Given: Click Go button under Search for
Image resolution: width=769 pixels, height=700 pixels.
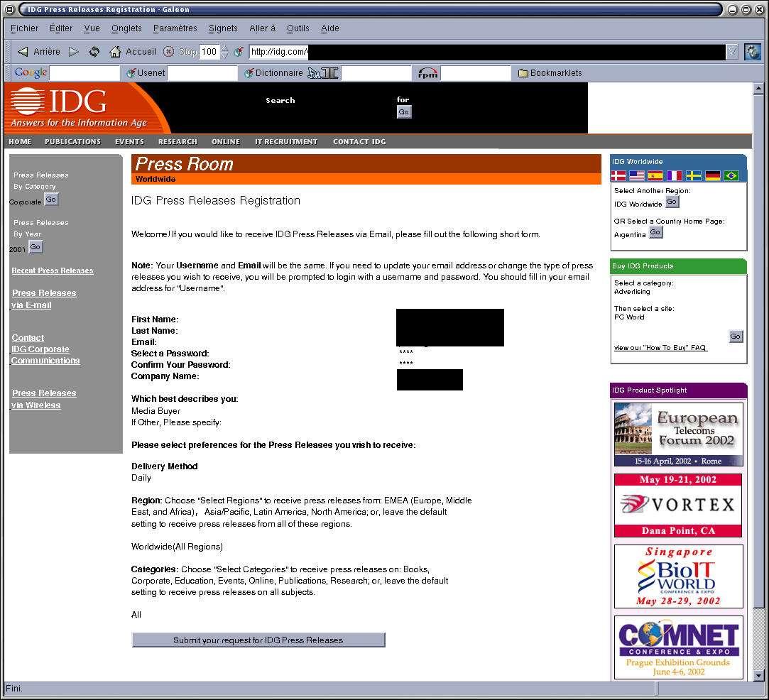Looking at the screenshot, I should coord(403,112).
